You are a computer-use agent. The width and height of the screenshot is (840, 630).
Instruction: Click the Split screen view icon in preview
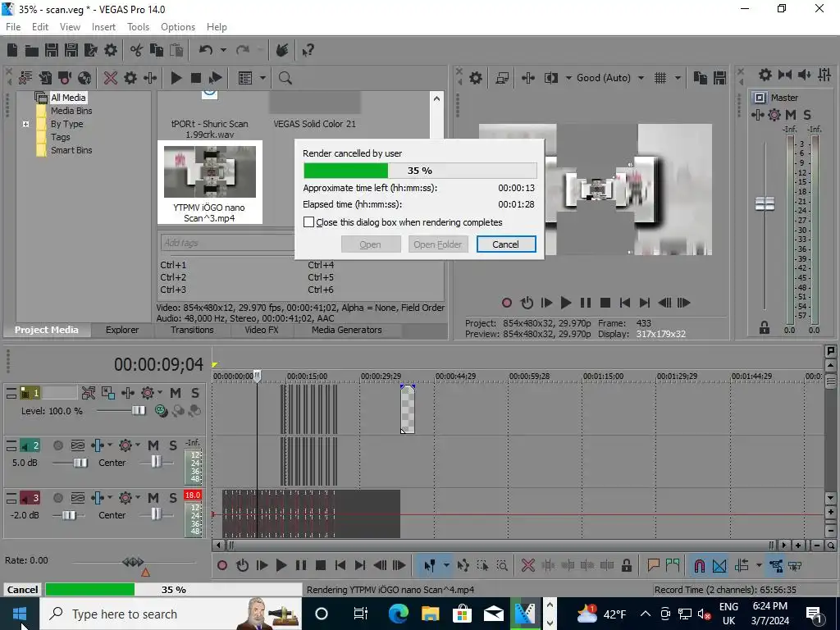click(x=551, y=78)
